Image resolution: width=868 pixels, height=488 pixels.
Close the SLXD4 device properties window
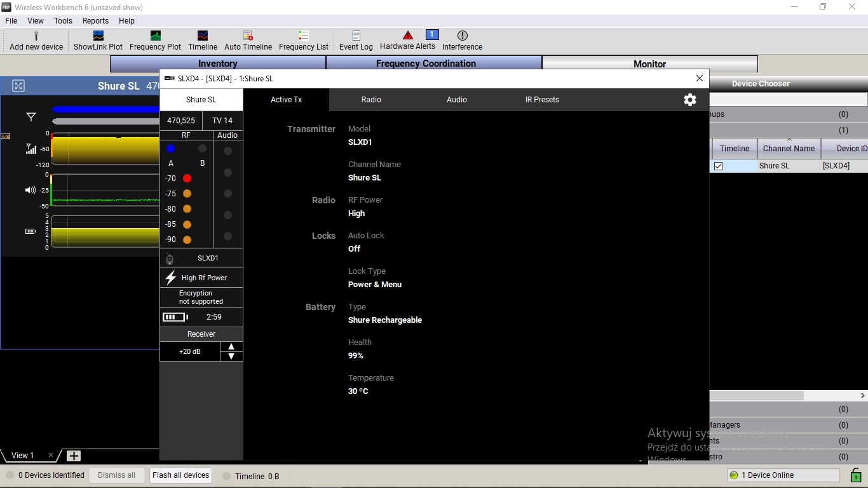(700, 78)
